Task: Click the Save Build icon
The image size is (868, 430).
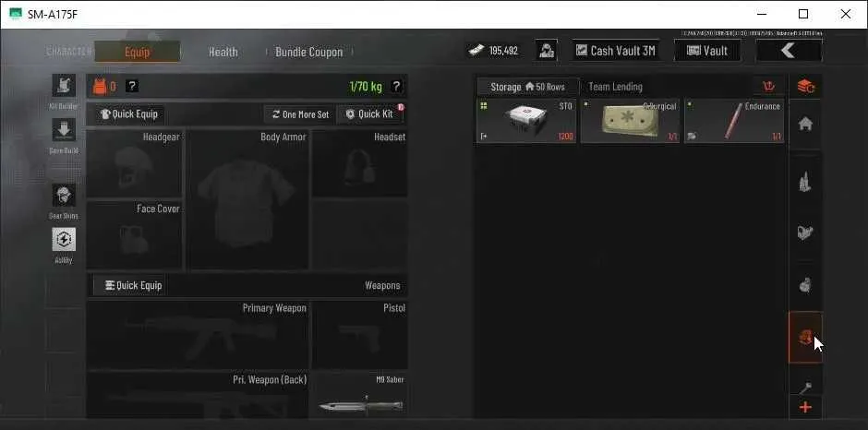Action: click(x=64, y=130)
